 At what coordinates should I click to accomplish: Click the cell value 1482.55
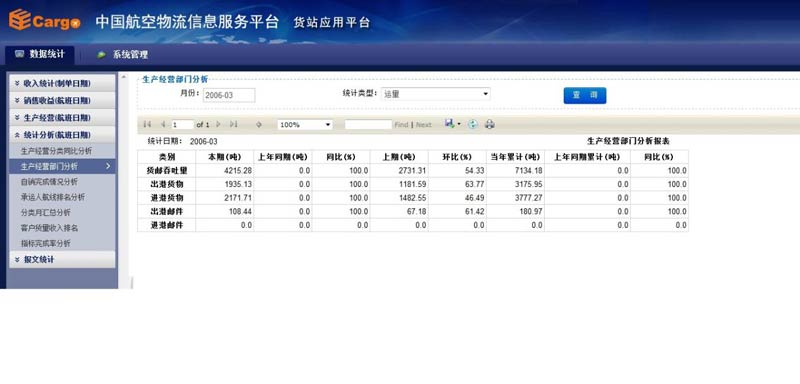pyautogui.click(x=412, y=198)
